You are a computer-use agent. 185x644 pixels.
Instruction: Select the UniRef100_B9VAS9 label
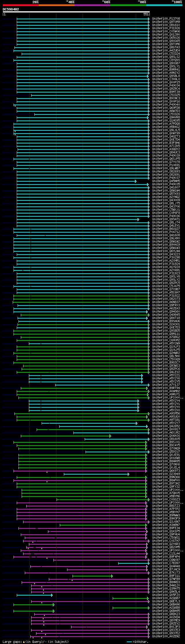(x=166, y=245)
